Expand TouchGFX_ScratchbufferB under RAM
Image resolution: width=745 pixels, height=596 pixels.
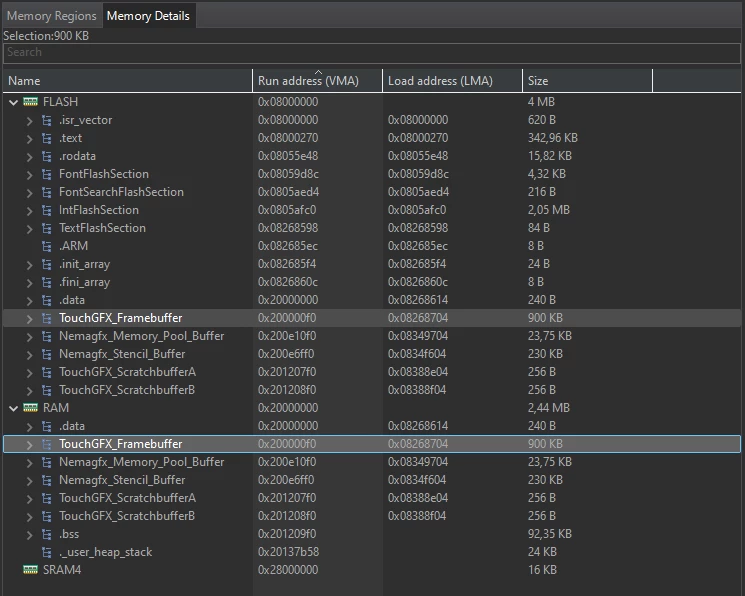29,517
